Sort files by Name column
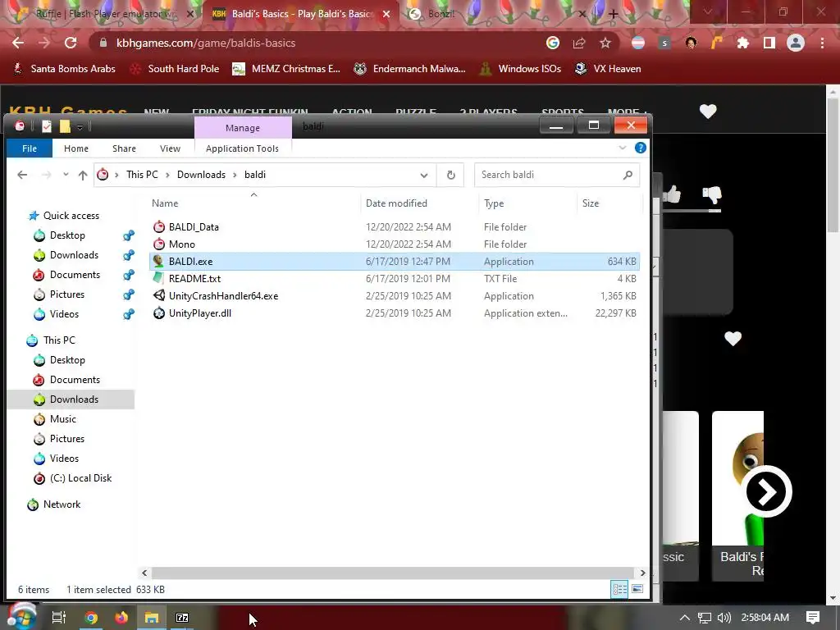840x630 pixels. (164, 203)
